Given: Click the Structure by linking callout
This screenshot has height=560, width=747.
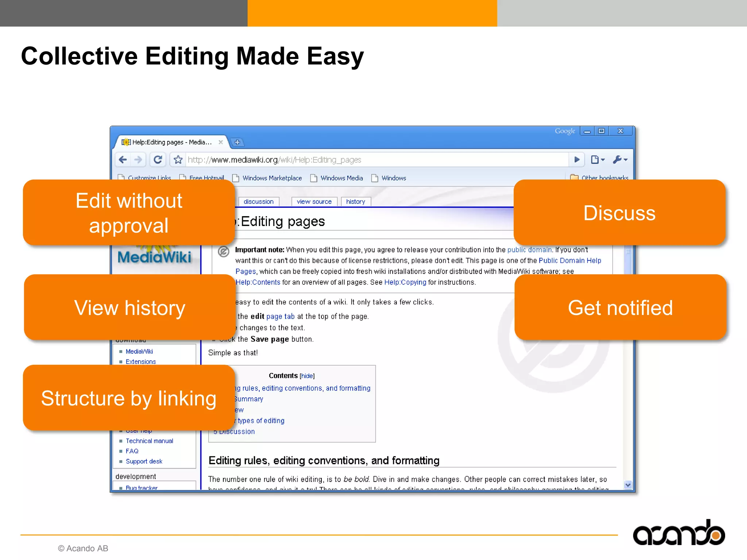Looking at the screenshot, I should tap(129, 398).
